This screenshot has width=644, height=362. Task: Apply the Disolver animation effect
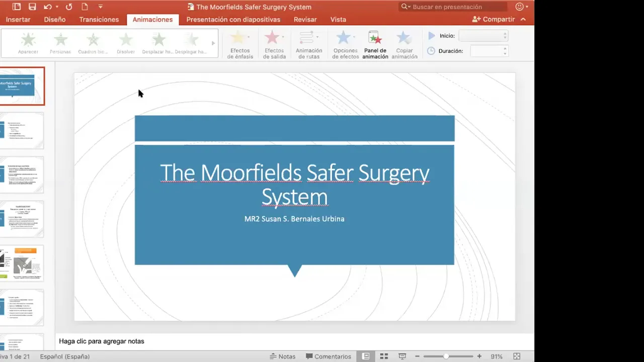click(x=126, y=43)
